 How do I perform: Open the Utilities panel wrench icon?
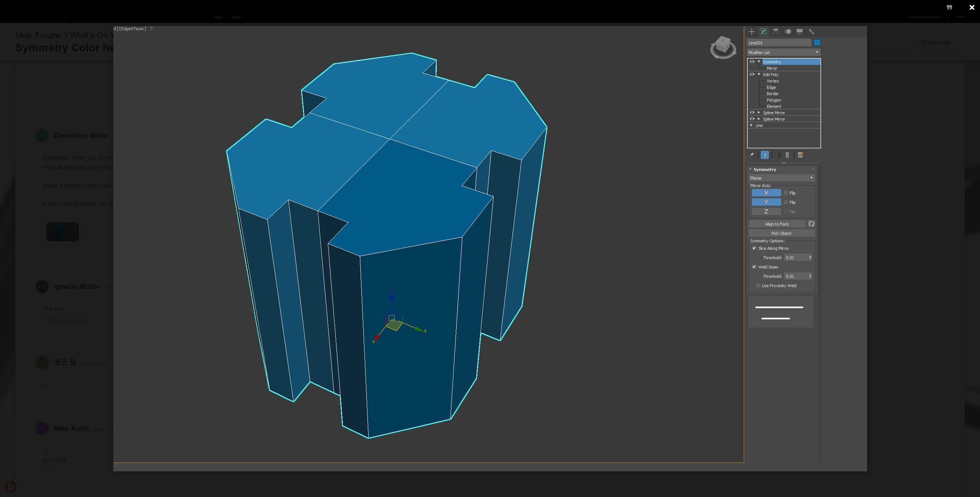[x=812, y=31]
